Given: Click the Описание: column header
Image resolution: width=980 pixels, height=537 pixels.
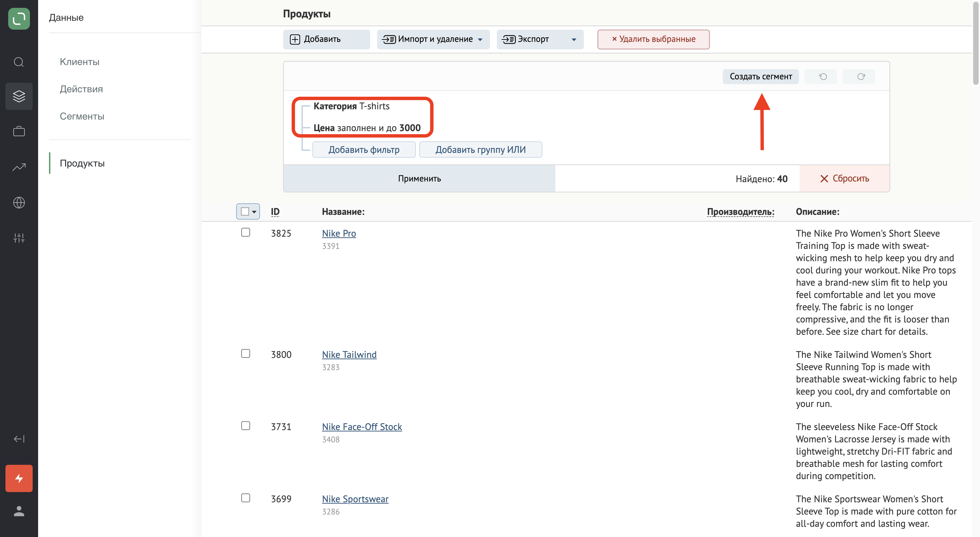Looking at the screenshot, I should 818,212.
